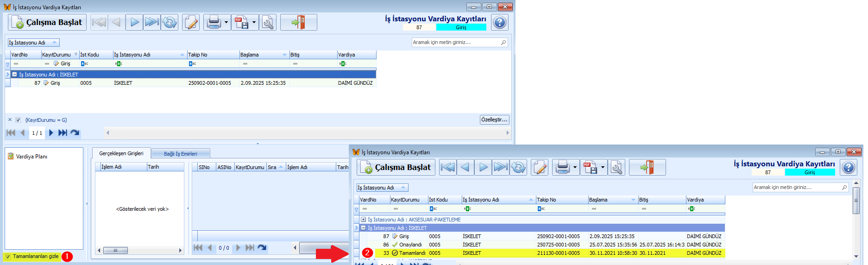868x265 pixels.
Task: Click PDF export icon in lower-right window toolbar
Action: coord(590,167)
